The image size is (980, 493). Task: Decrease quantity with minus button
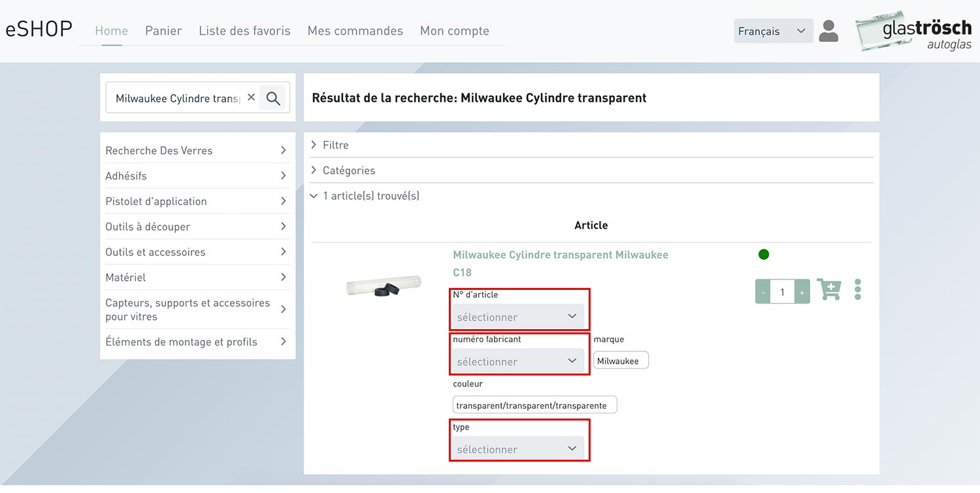762,292
